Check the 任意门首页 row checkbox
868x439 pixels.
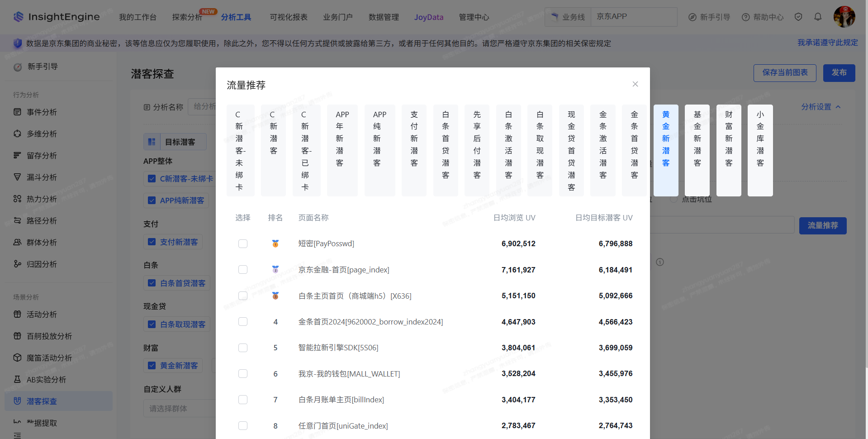coord(243,425)
